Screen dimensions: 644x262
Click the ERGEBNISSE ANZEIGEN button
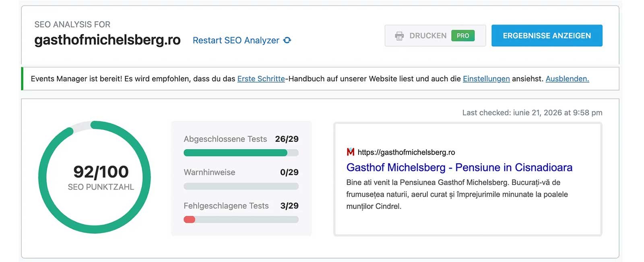pyautogui.click(x=547, y=35)
